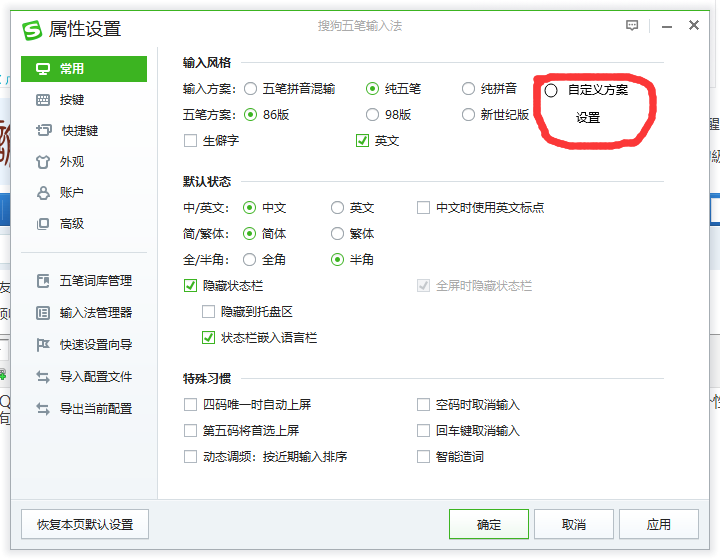This screenshot has height=560, width=720.
Task: Click the 取消 button
Action: coord(574,524)
